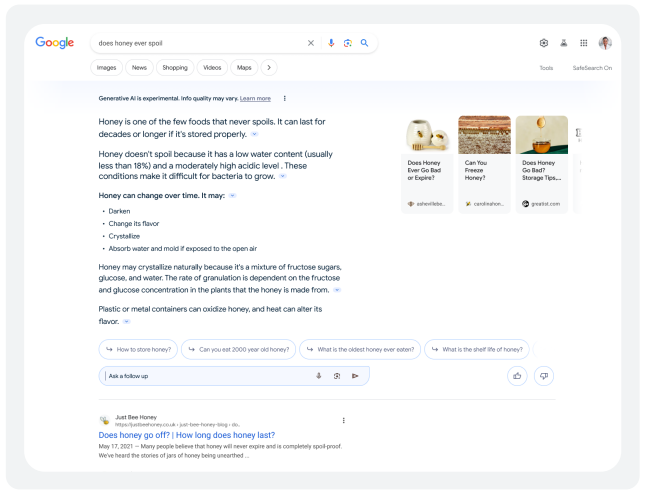Click the magnifying glass search icon
Screen dimensions: 646x499
pos(364,43)
